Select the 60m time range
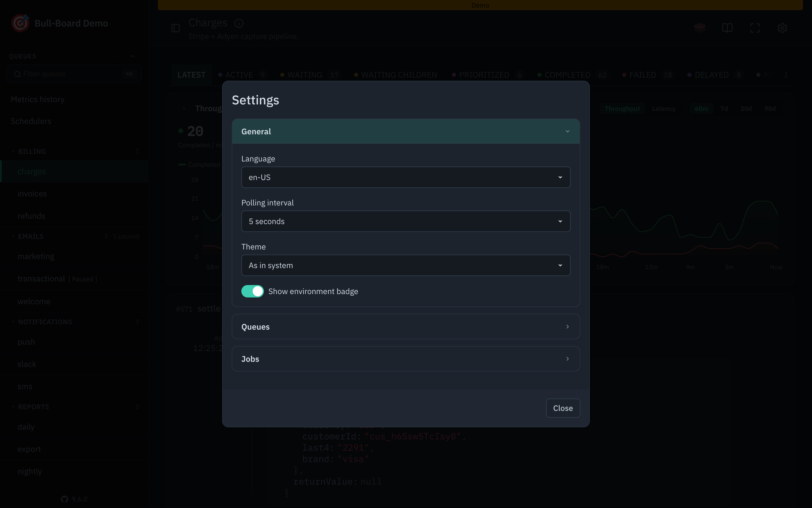 point(701,109)
